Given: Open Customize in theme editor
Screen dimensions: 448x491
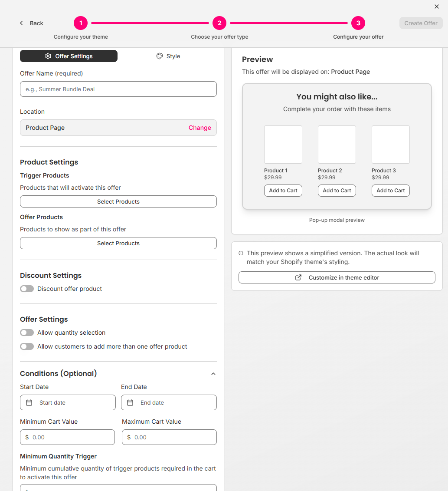Looking at the screenshot, I should [x=337, y=277].
